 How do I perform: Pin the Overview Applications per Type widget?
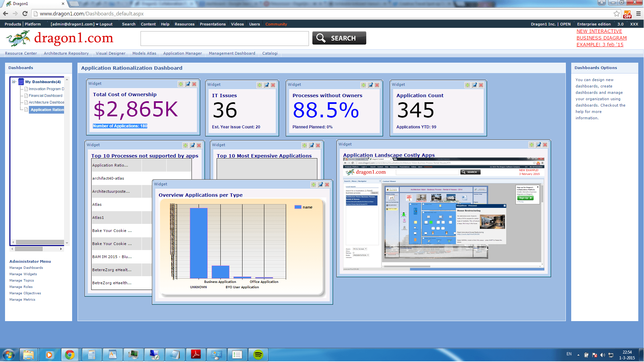coord(320,185)
